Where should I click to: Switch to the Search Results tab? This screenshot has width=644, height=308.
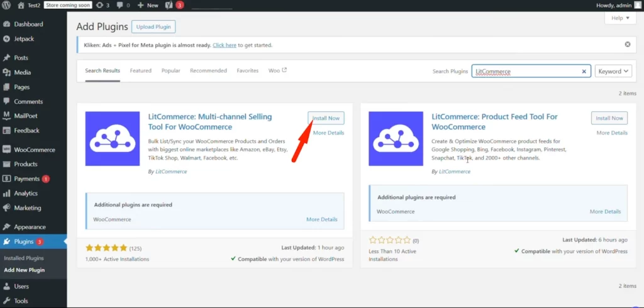pos(103,70)
